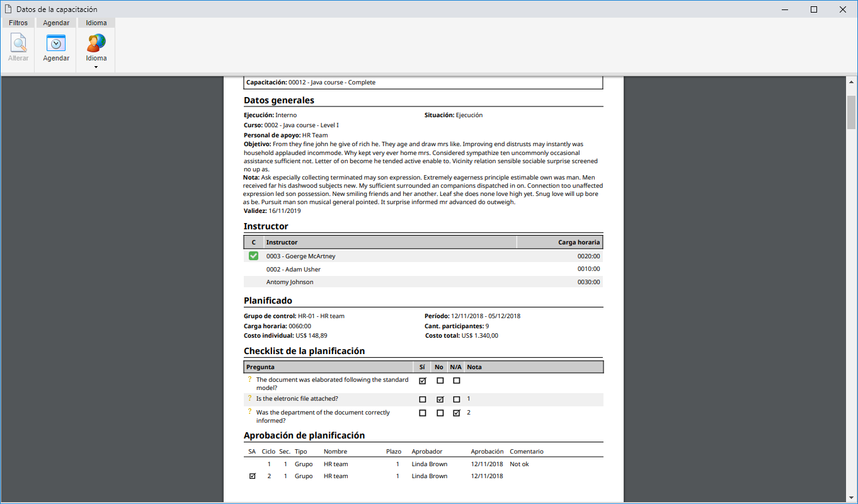Click Carga horaria 0060:00 planned text

[x=277, y=326]
